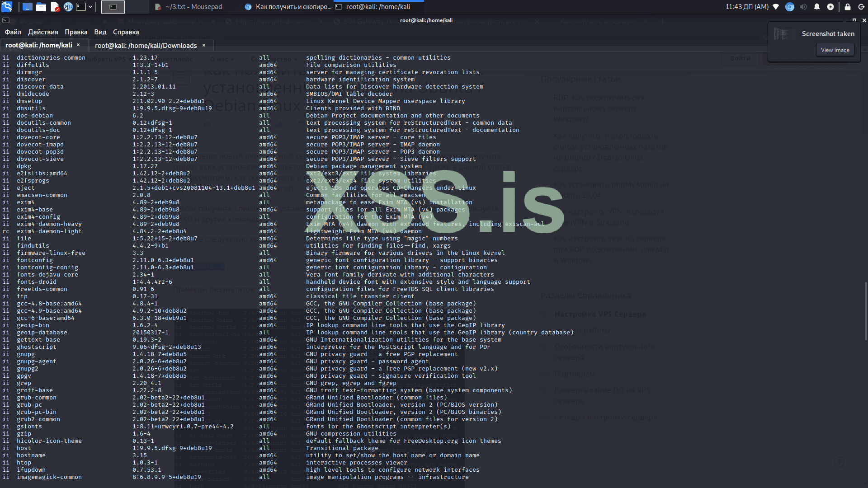The height and width of the screenshot is (488, 868).
Task: Open Chromium from the system tray
Action: click(790, 7)
